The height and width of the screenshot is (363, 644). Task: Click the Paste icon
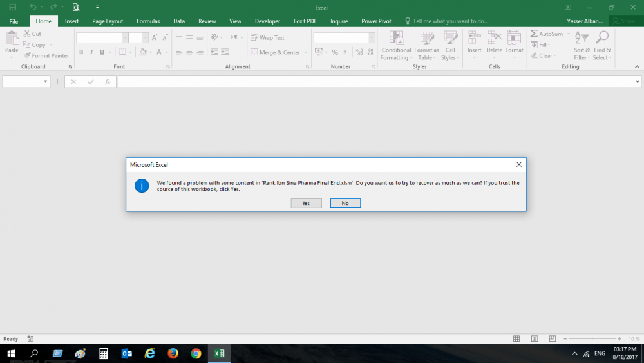click(12, 38)
